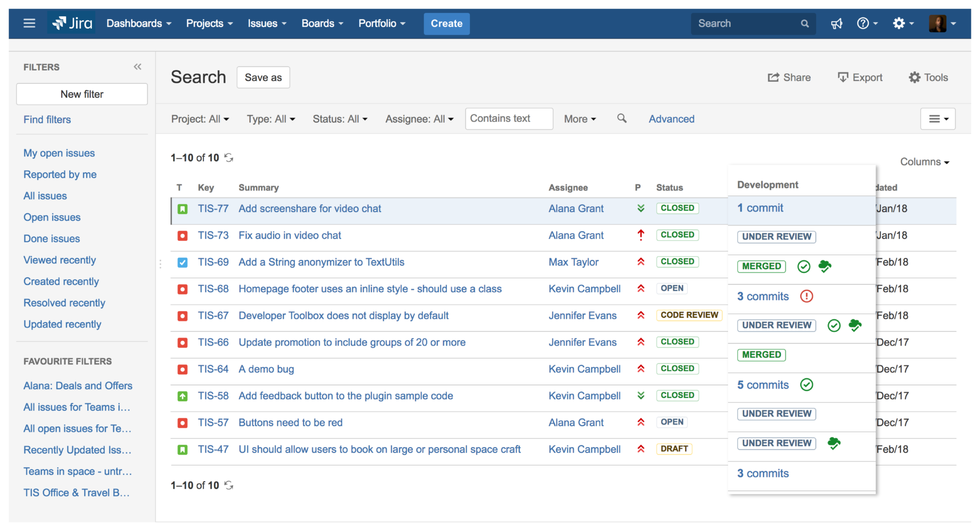Click Save as button

click(x=263, y=78)
